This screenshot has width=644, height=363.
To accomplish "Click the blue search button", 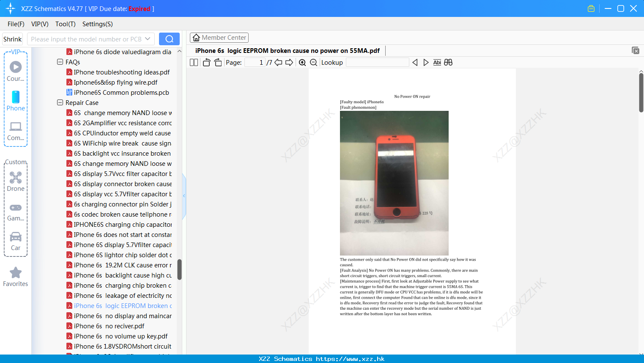I will (169, 39).
